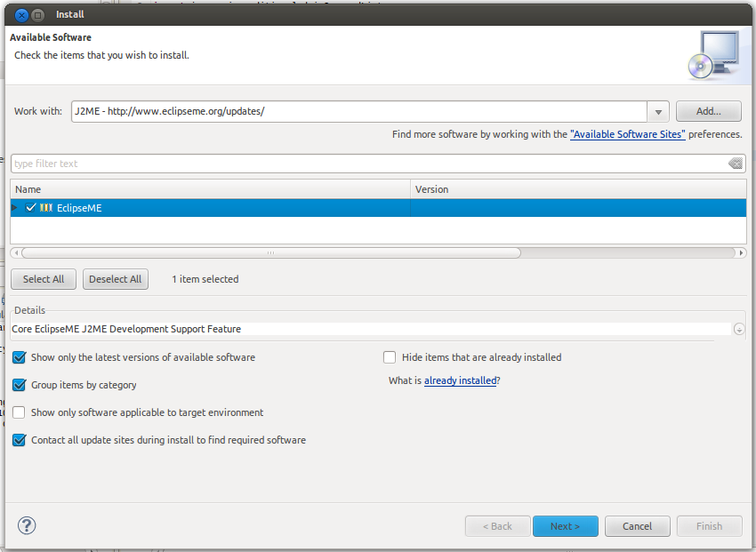Maximize the Install dialog window

click(x=38, y=15)
